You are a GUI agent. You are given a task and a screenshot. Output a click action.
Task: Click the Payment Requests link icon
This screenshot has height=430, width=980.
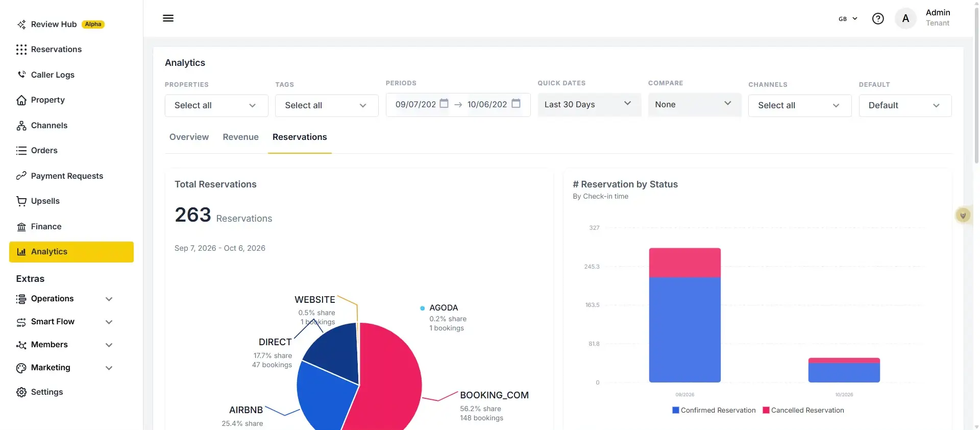point(21,176)
